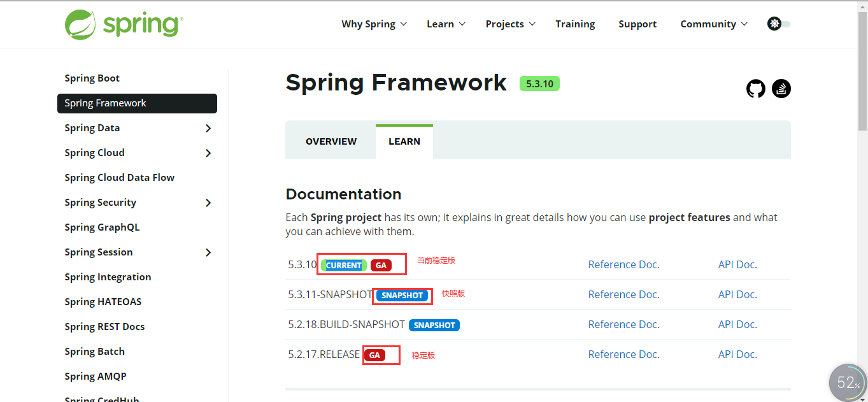Open Spring AMQP project
The width and height of the screenshot is (868, 402).
96,377
